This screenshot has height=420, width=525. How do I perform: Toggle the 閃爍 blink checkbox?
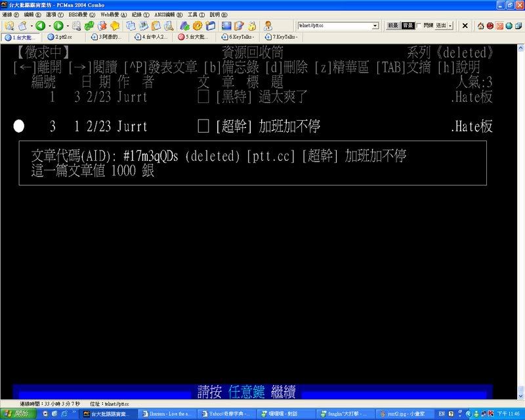coord(419,26)
